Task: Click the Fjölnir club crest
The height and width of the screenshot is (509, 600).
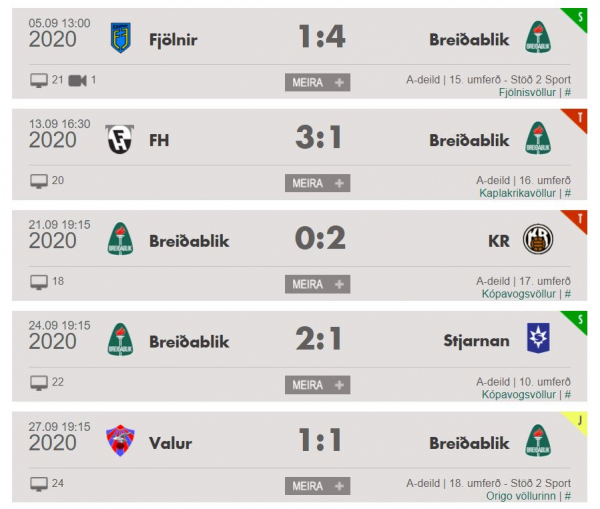Action: point(121,38)
